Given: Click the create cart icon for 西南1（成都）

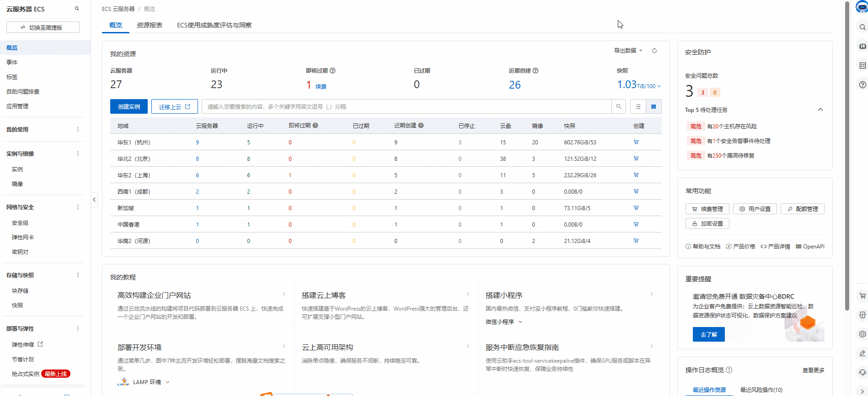Looking at the screenshot, I should point(636,191).
